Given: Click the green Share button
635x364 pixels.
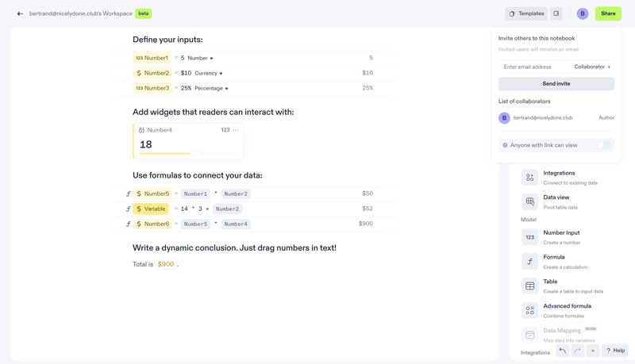Looking at the screenshot, I should point(608,13).
